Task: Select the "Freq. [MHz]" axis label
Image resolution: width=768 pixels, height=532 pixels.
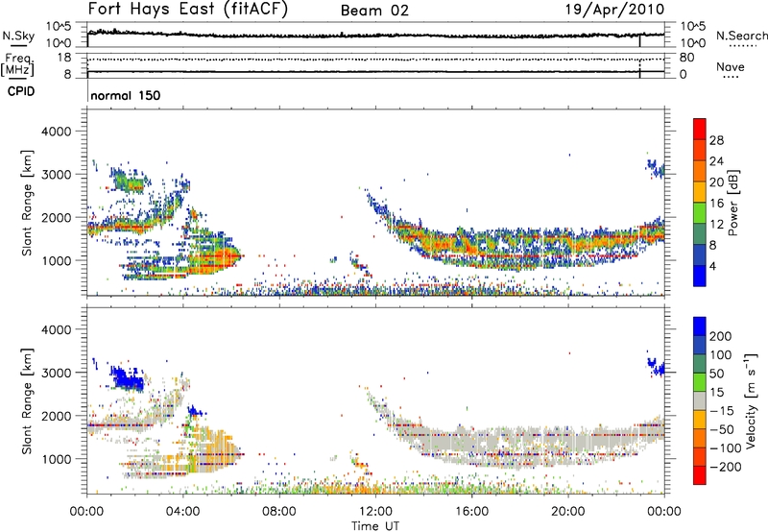Action: pyautogui.click(x=17, y=65)
